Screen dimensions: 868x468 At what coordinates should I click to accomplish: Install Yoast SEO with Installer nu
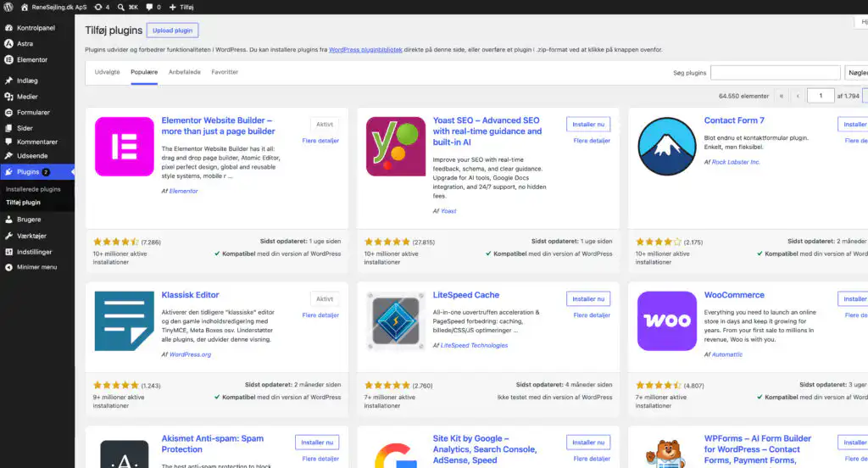588,125
